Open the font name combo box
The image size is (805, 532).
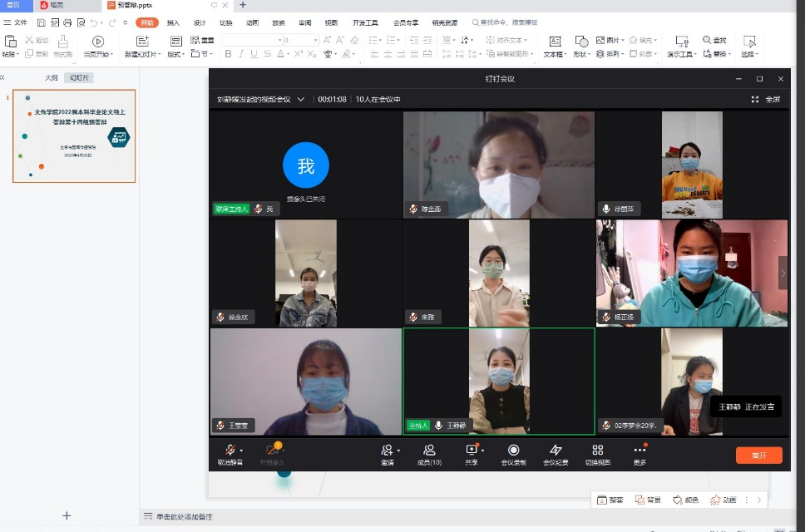(251, 40)
